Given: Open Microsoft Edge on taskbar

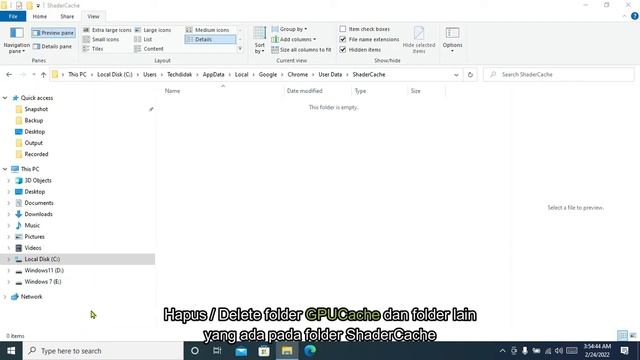Looking at the screenshot, I should [x=310, y=351].
